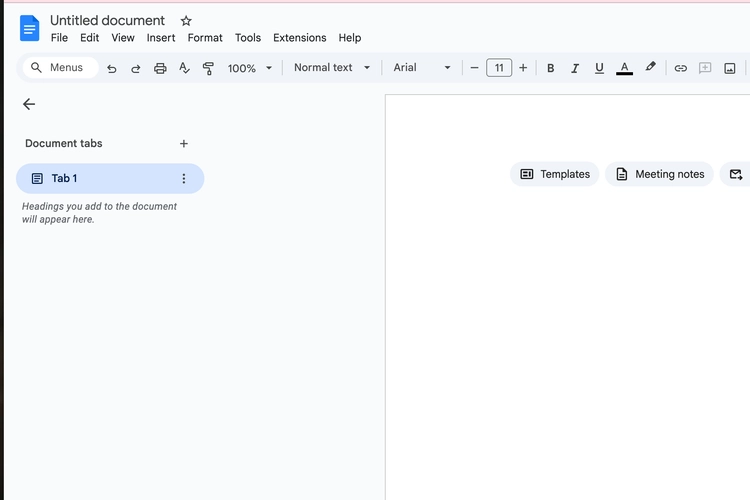The image size is (750, 500).
Task: Toggle italic formatting
Action: point(575,68)
